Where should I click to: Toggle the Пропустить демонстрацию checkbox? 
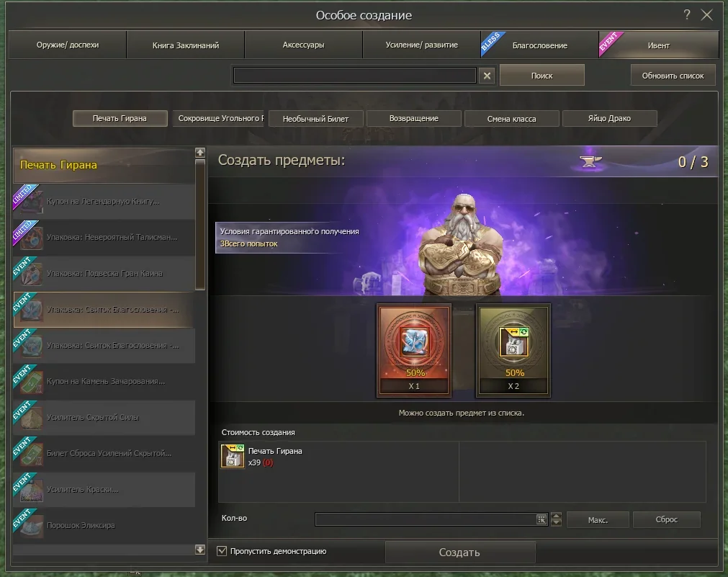pos(222,551)
